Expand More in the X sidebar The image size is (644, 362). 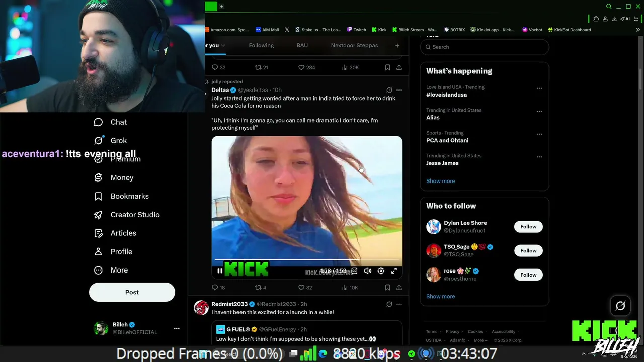coord(111,270)
